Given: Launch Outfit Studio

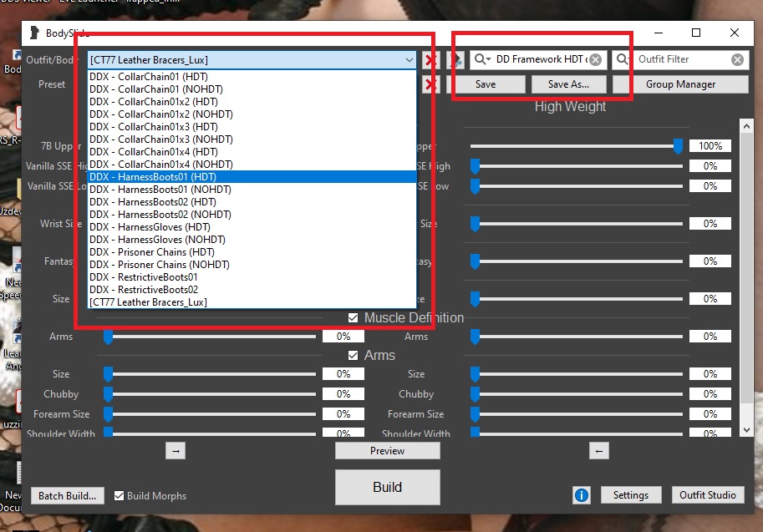Looking at the screenshot, I should click(x=708, y=495).
